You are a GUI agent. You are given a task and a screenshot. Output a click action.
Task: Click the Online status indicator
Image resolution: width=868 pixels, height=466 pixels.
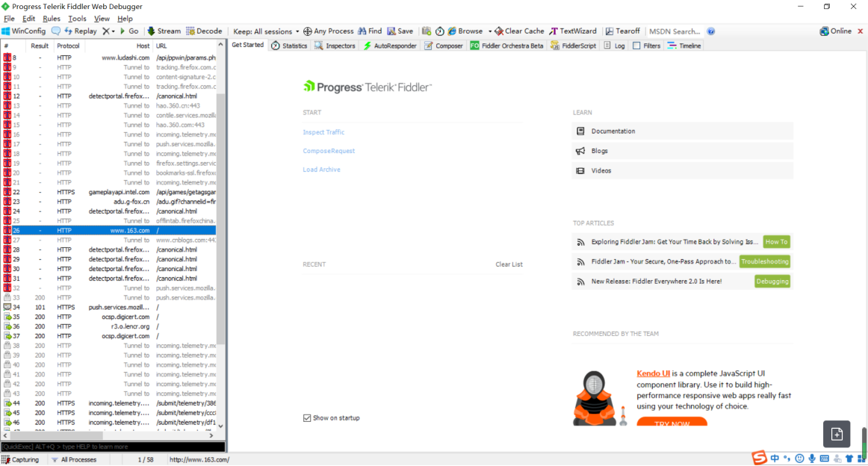tap(836, 31)
